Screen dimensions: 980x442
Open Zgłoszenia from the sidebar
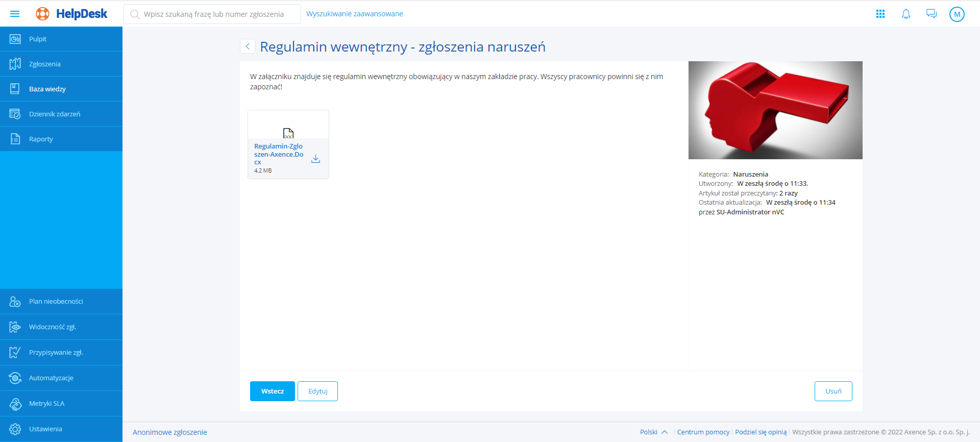tap(45, 64)
